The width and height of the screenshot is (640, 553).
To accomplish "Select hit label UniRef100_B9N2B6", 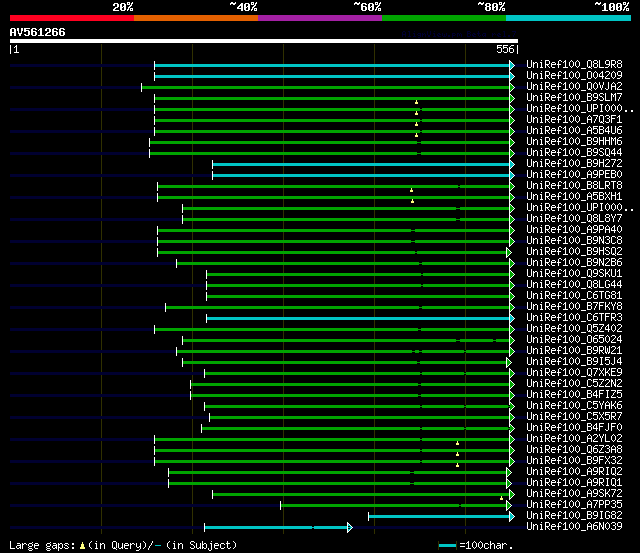I will [x=574, y=263].
